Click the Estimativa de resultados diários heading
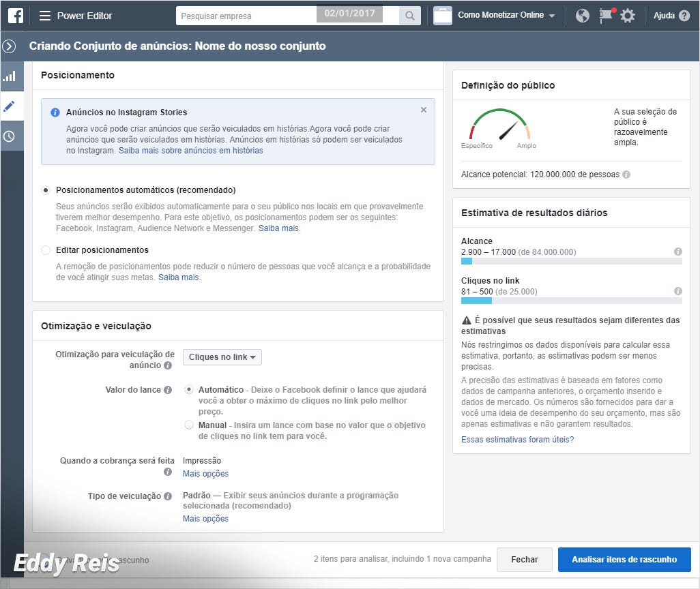The height and width of the screenshot is (589, 700). (534, 213)
